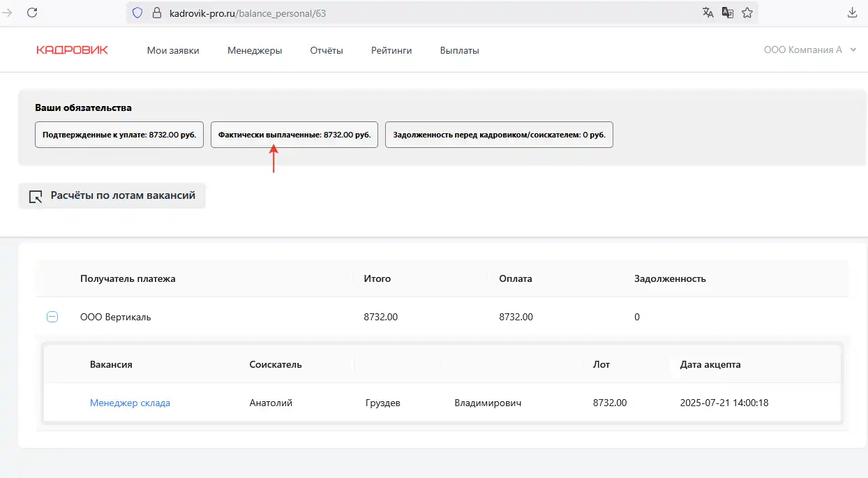Click the Фактически выплаченные badge

pyautogui.click(x=294, y=135)
